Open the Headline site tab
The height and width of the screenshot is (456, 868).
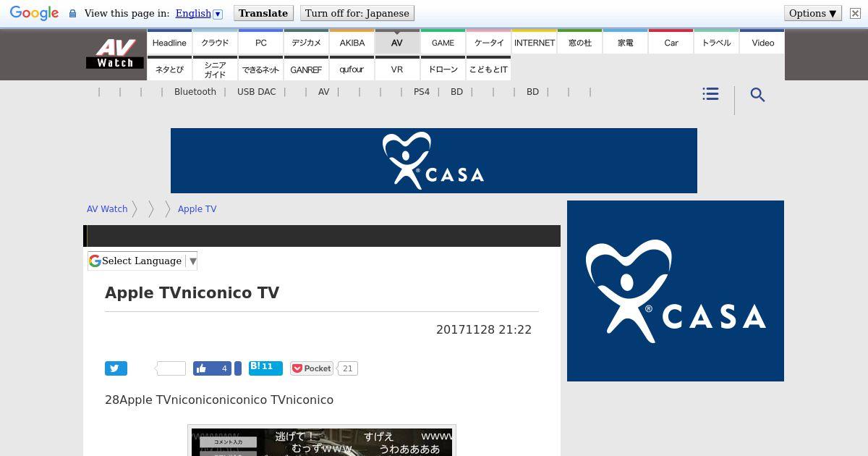click(169, 42)
